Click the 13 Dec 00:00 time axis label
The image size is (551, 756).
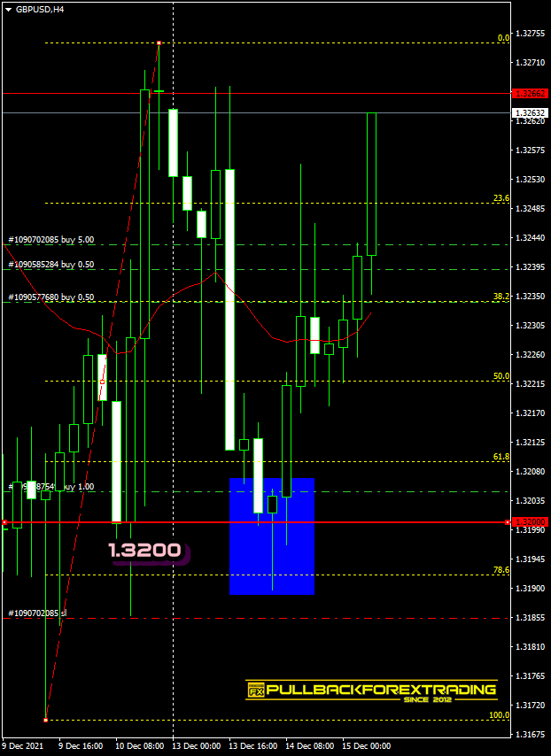(x=197, y=746)
